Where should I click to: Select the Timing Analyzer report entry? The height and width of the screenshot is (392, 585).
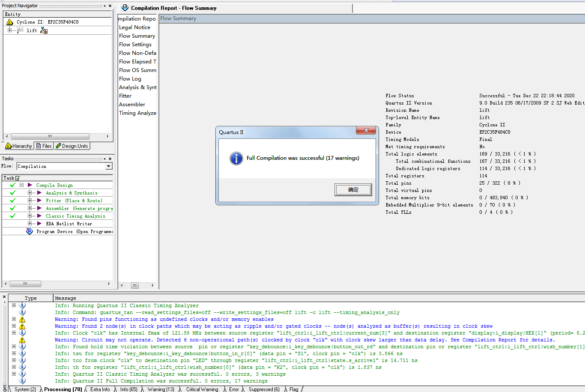click(137, 113)
